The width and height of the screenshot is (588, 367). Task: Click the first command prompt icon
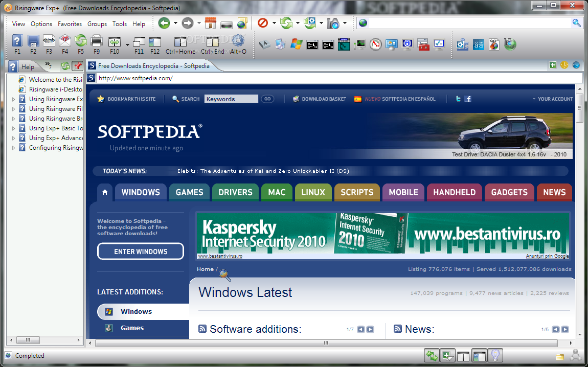coord(312,44)
